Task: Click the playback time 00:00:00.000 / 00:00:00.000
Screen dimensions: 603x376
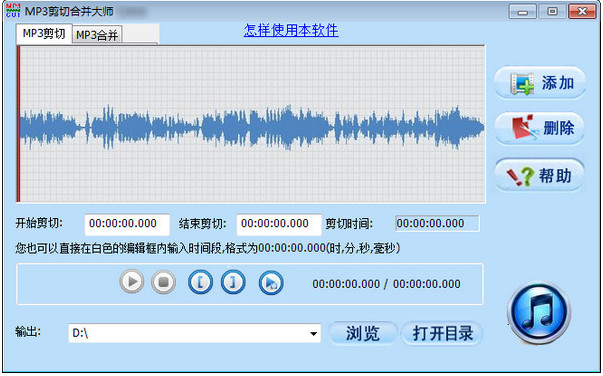Action: click(386, 284)
